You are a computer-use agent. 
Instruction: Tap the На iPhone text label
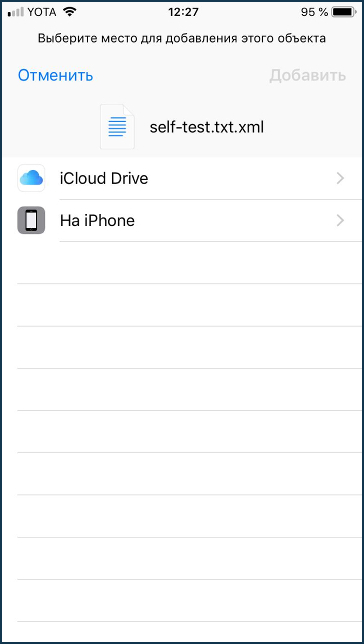pyautogui.click(x=97, y=221)
